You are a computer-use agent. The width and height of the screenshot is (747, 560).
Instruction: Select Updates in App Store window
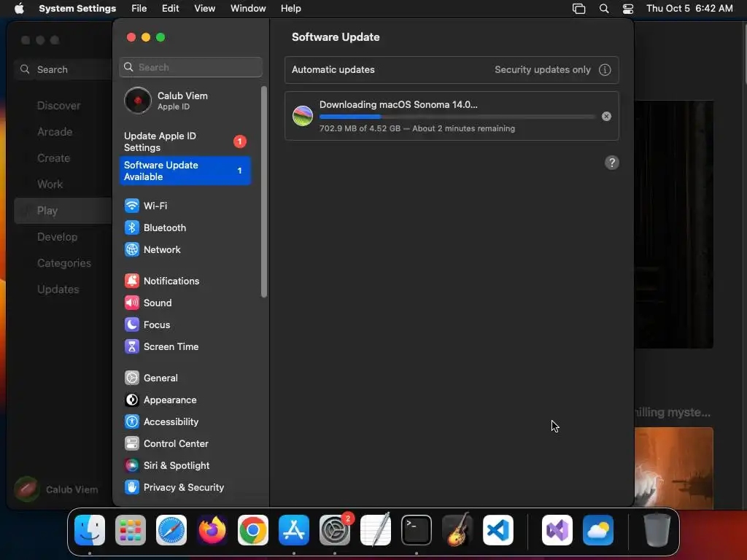pyautogui.click(x=58, y=289)
